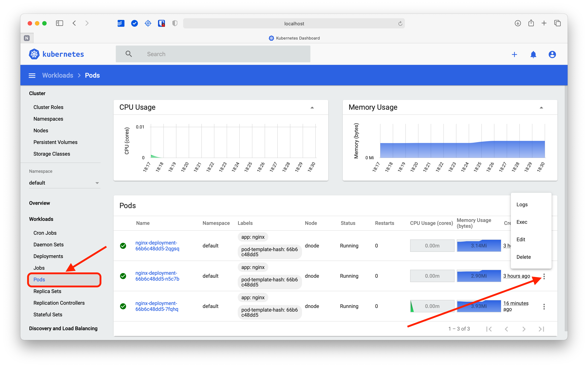588x367 pixels.
Task: Open a new tab with plus icon
Action: (544, 23)
